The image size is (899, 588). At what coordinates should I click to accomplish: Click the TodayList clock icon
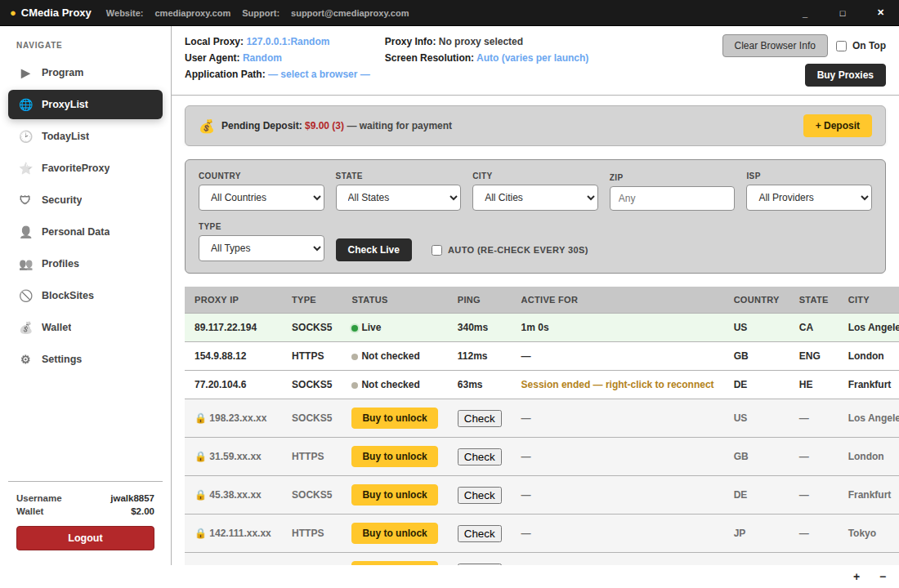[x=26, y=136]
